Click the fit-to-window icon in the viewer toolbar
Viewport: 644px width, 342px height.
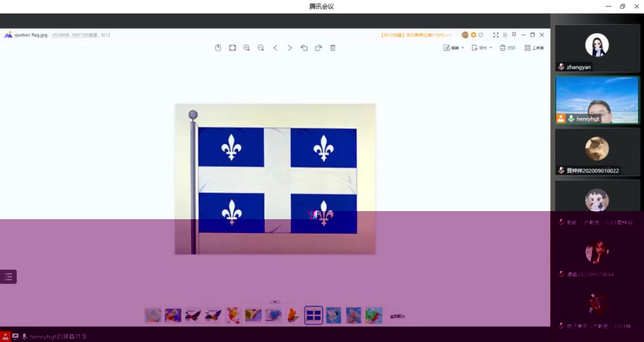click(x=232, y=48)
